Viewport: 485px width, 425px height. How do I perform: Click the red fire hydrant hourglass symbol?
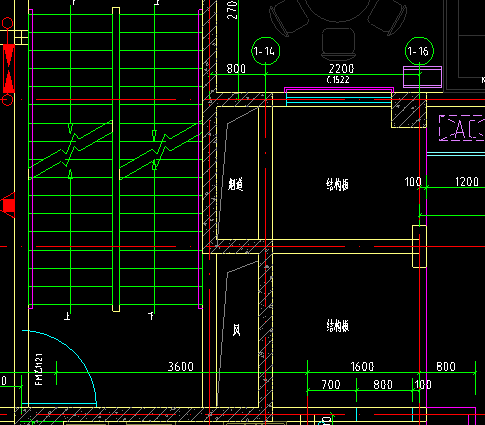[x=9, y=68]
